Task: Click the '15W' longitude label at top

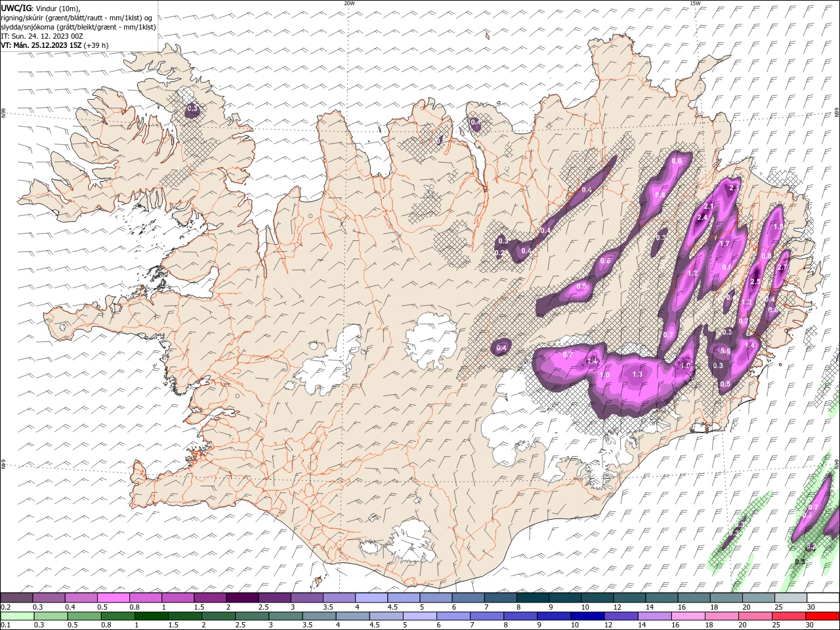Action: point(695,3)
